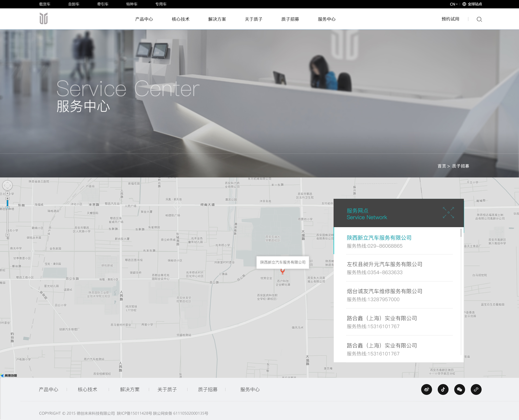Click the map zoom-in plus button
Viewport: 519px width, 420px height.
[8, 199]
